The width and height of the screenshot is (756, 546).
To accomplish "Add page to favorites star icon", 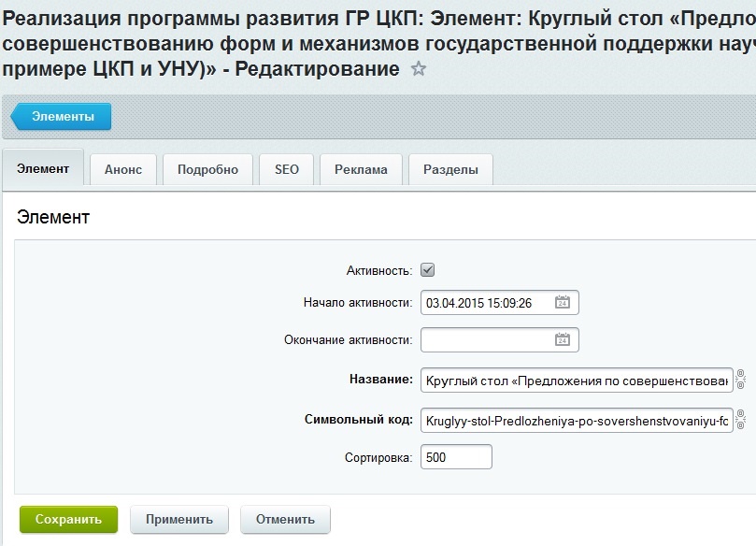I will click(x=418, y=69).
